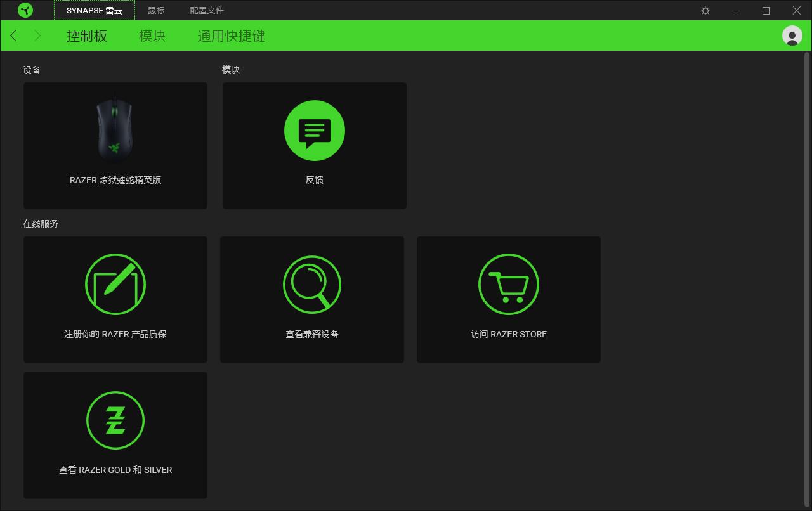Image resolution: width=812 pixels, height=511 pixels.
Task: Switch to the SYNAPSE 雷云 tab
Action: click(94, 11)
